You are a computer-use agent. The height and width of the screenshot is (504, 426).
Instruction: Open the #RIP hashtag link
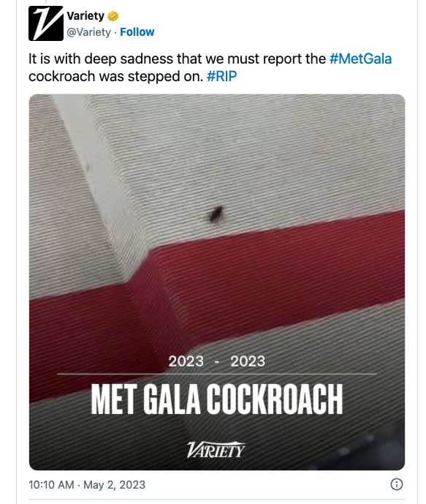click(x=222, y=77)
